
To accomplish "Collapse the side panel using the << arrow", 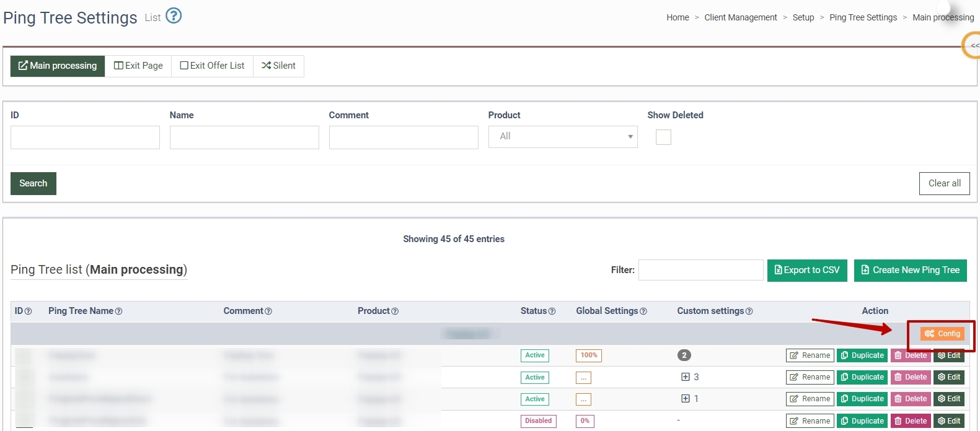I will pos(973,45).
